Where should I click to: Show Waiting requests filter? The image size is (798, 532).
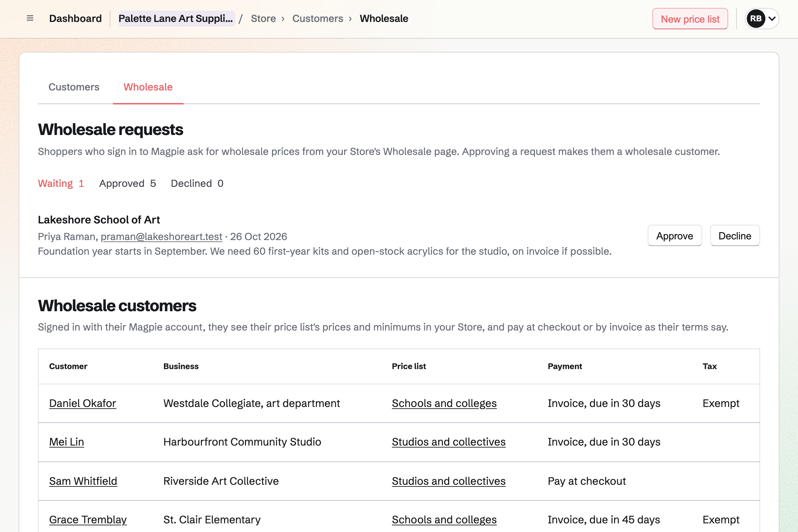pyautogui.click(x=61, y=184)
